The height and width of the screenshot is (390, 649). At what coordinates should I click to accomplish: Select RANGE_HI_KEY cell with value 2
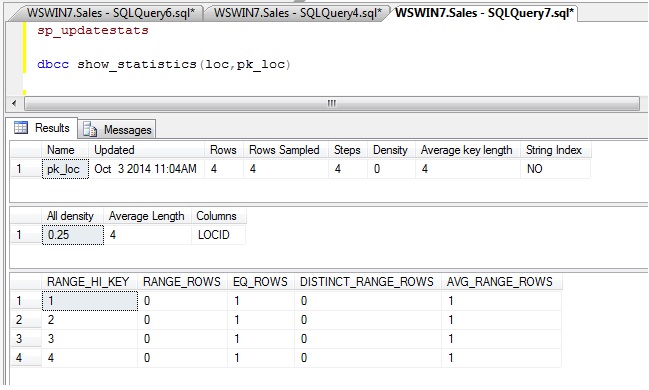coord(89,320)
